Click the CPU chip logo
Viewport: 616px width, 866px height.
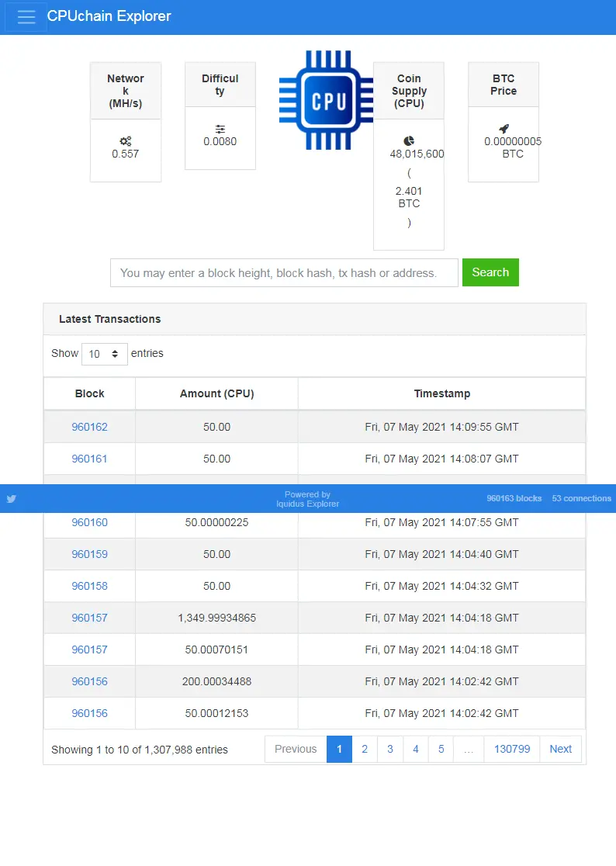tap(326, 100)
